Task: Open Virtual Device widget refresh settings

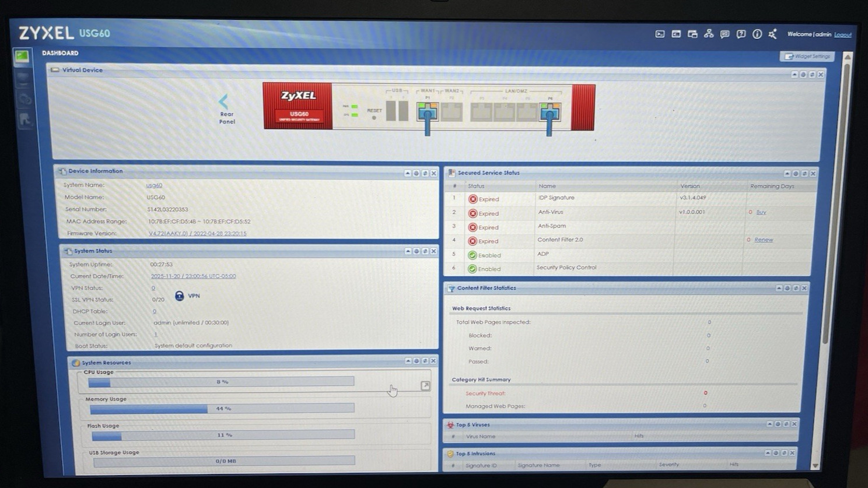Action: [x=803, y=75]
